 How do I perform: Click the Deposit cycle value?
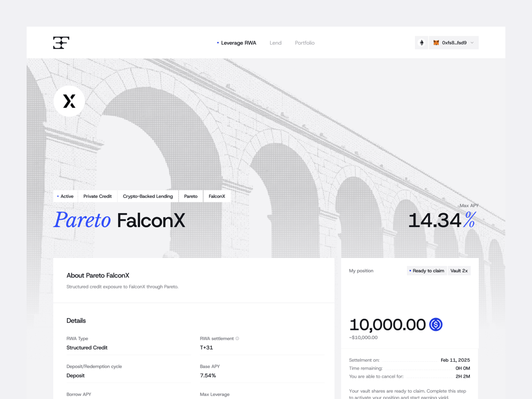coord(76,376)
